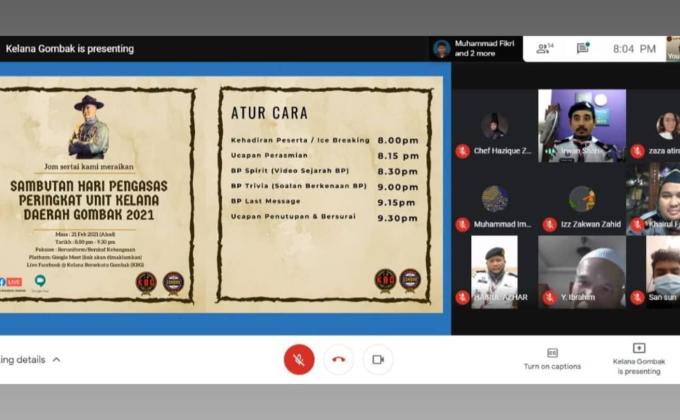
Task: Click 'BP Last Message' agenda line
Action: click(265, 201)
